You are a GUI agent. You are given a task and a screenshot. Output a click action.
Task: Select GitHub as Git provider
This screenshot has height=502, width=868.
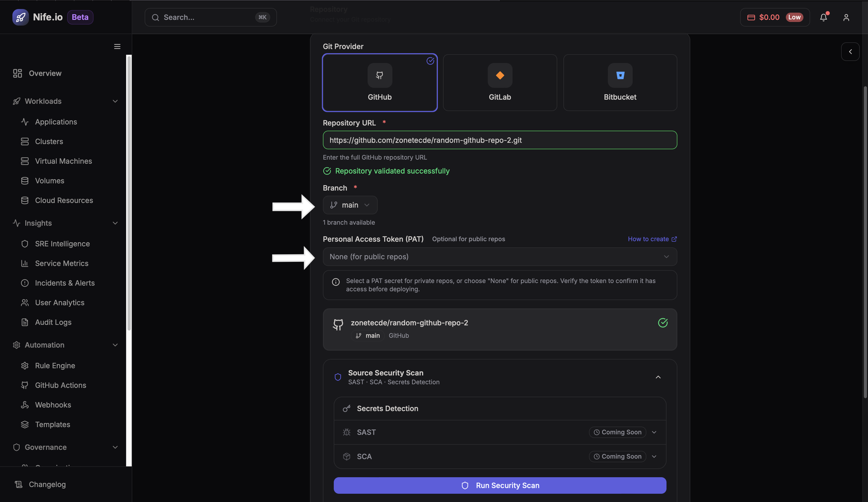379,83
